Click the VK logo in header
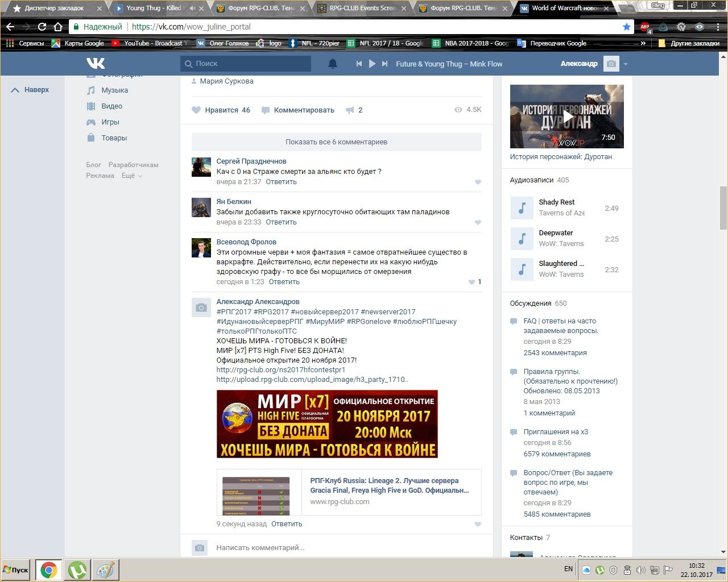 click(96, 64)
